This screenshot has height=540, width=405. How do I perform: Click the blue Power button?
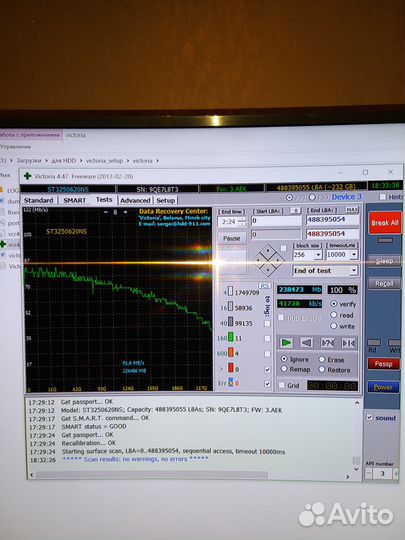click(383, 387)
